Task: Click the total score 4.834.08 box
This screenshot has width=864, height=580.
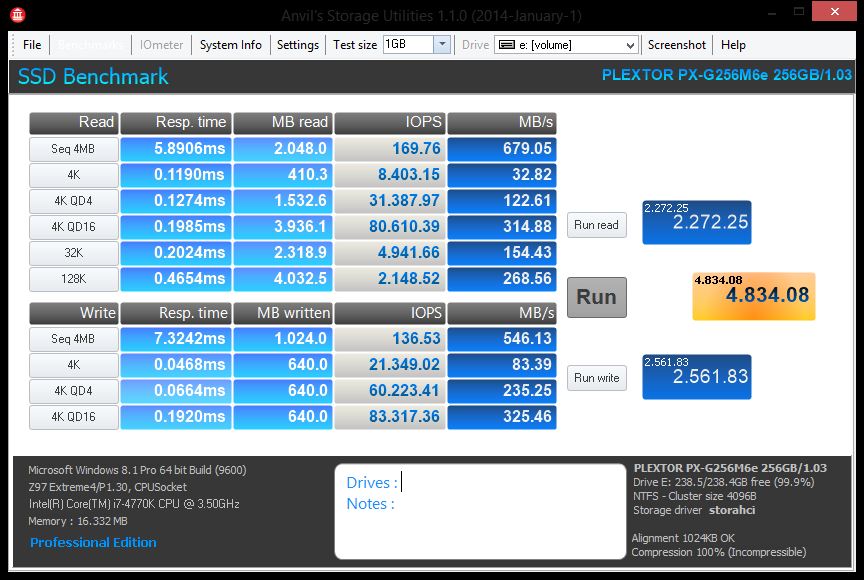Action: (754, 296)
